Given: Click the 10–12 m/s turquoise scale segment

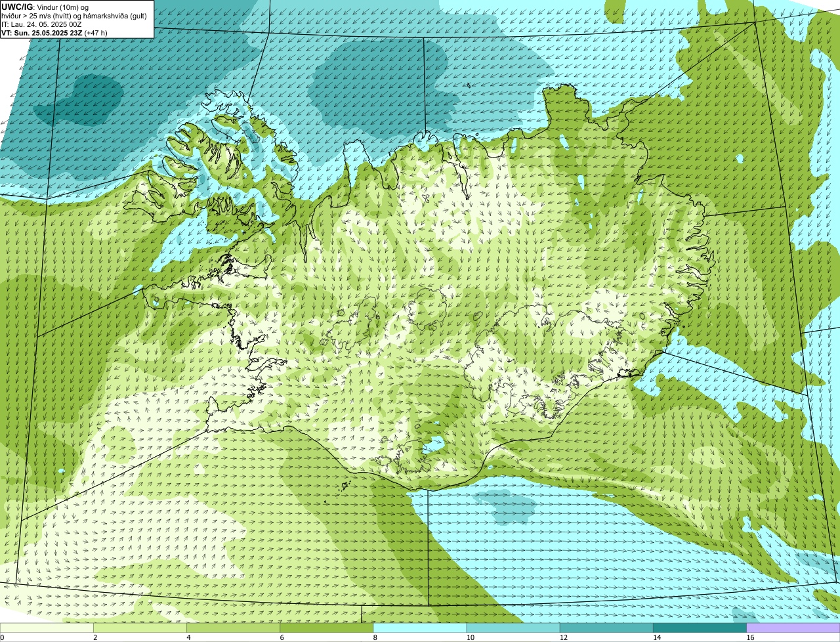Looking at the screenshot, I should click(x=513, y=628).
